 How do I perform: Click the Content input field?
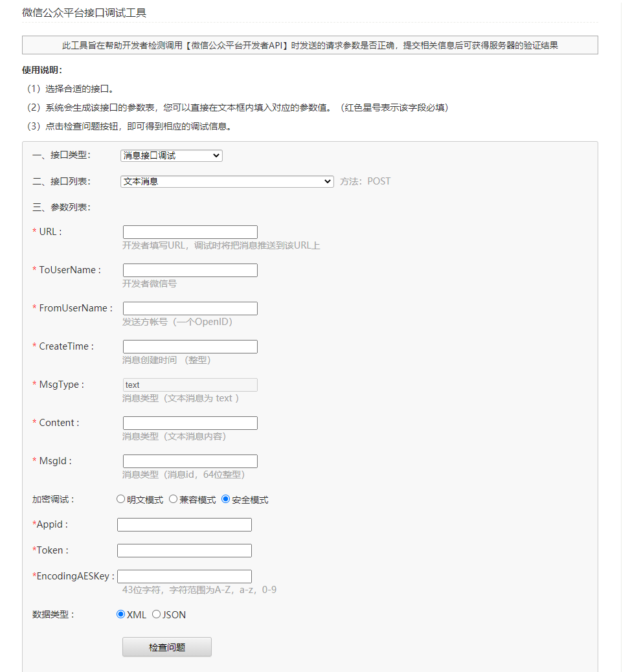pyautogui.click(x=190, y=423)
